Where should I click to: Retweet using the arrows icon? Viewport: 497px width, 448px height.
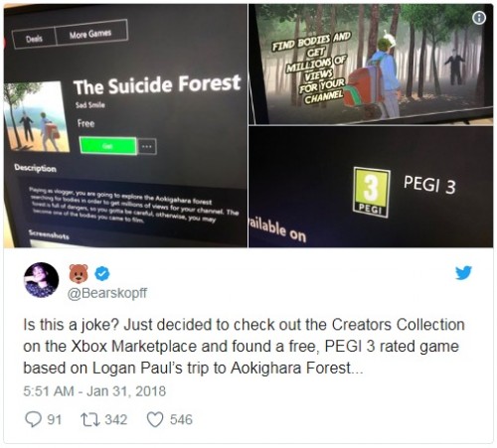pyautogui.click(x=90, y=419)
